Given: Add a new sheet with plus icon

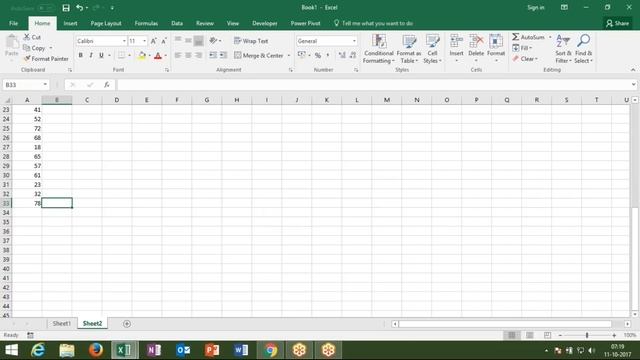Looking at the screenshot, I should (x=127, y=324).
